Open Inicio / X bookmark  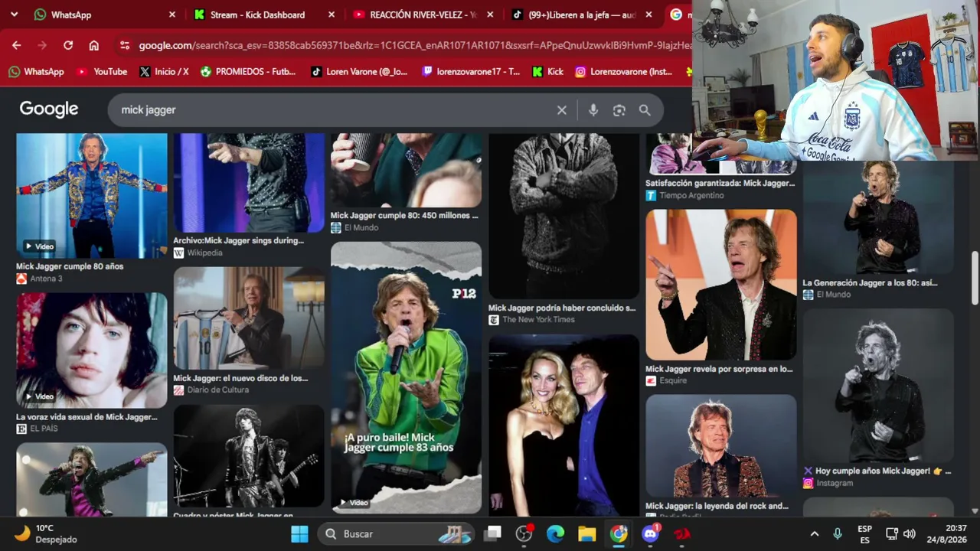(164, 71)
